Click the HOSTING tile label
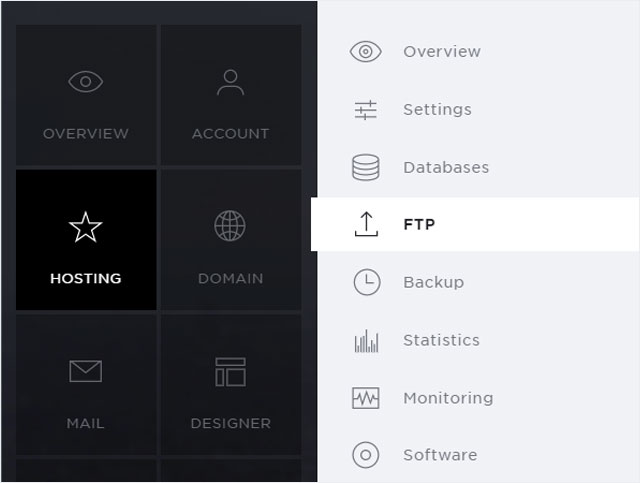The height and width of the screenshot is (483, 640). pos(86,278)
